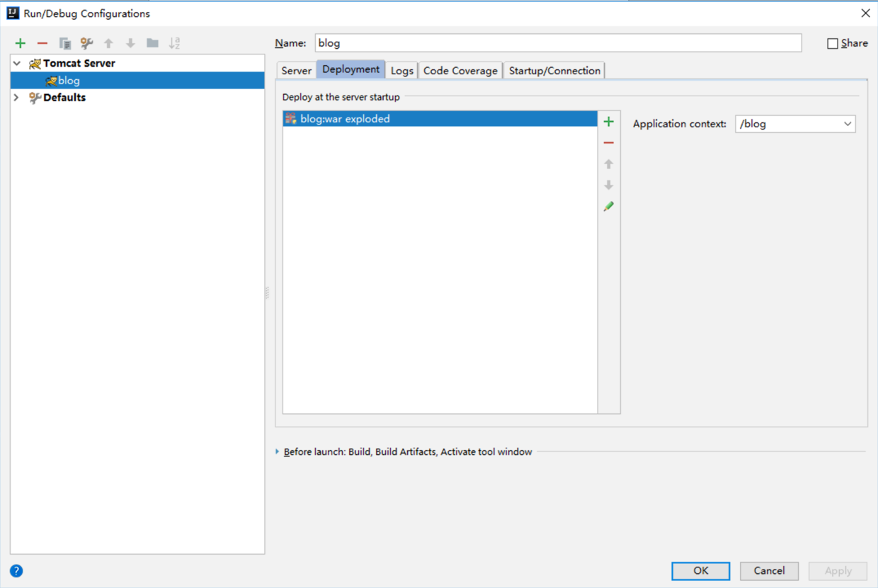Open the Logs tab
The width and height of the screenshot is (878, 588).
401,71
